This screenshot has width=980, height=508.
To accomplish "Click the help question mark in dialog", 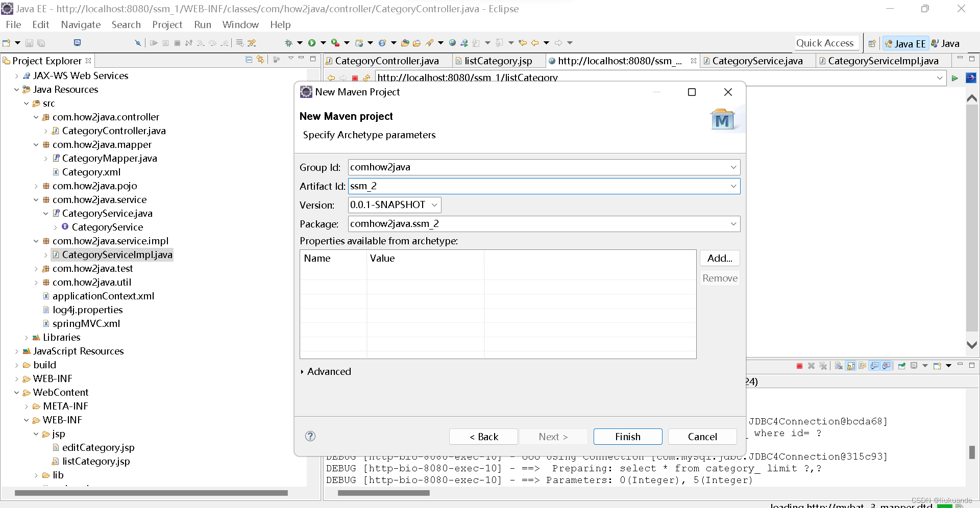I will click(310, 436).
